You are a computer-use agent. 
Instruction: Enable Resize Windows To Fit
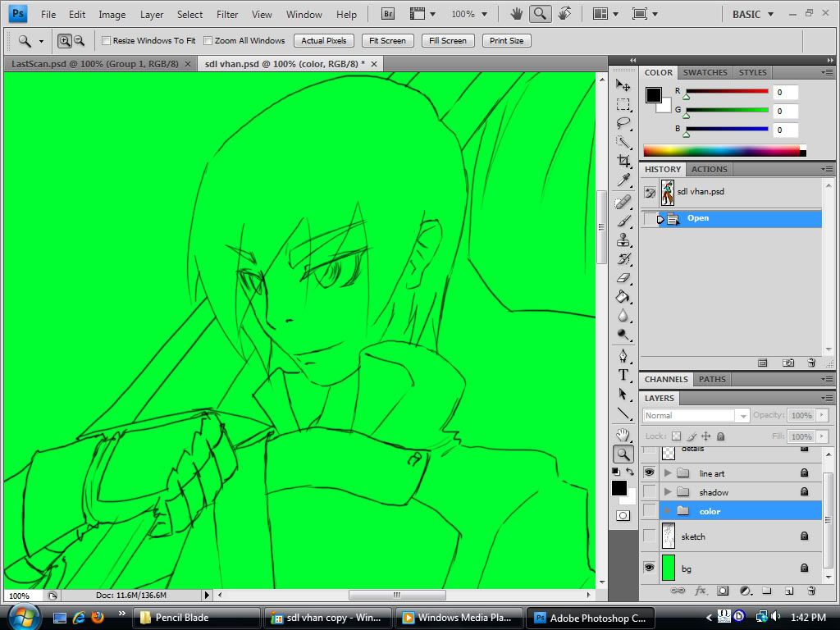tap(105, 40)
